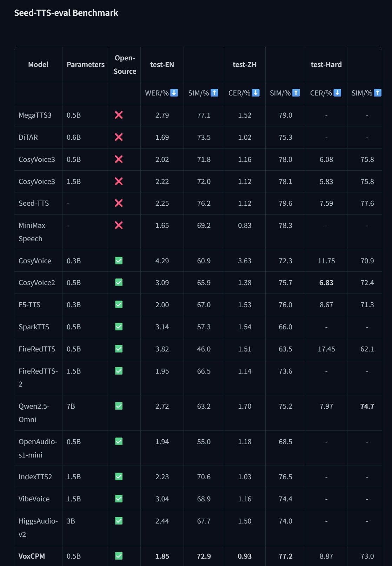Click the green check in F5-TTS row
Screen dimensions: 392x566
point(119,304)
